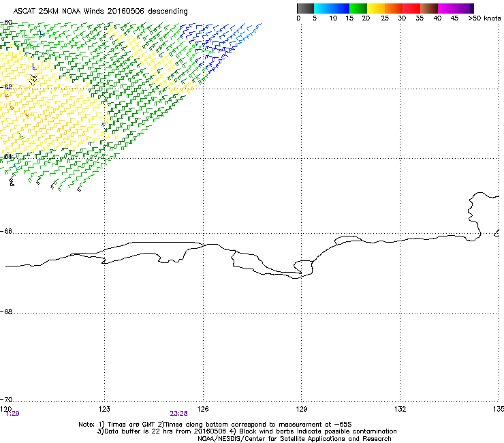Click the purple swath time '23:28'
Viewport: 504px width, 443px height.
pyautogui.click(x=178, y=414)
